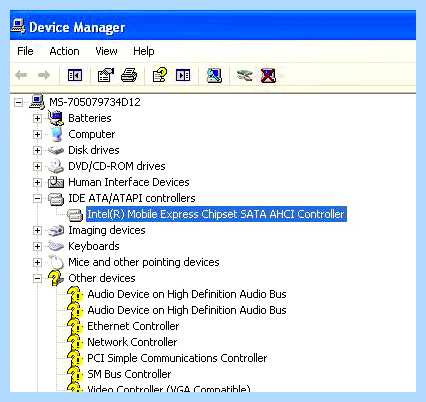Open the Action menu
This screenshot has height=402, width=426.
pyautogui.click(x=64, y=51)
